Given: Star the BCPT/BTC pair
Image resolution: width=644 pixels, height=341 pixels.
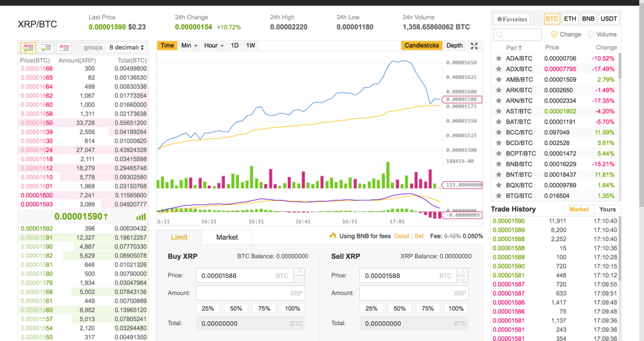Looking at the screenshot, I should [x=498, y=153].
